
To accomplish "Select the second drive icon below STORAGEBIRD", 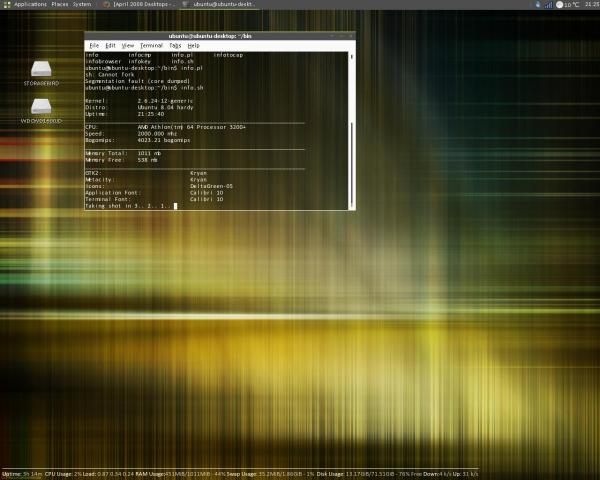I will pyautogui.click(x=41, y=106).
